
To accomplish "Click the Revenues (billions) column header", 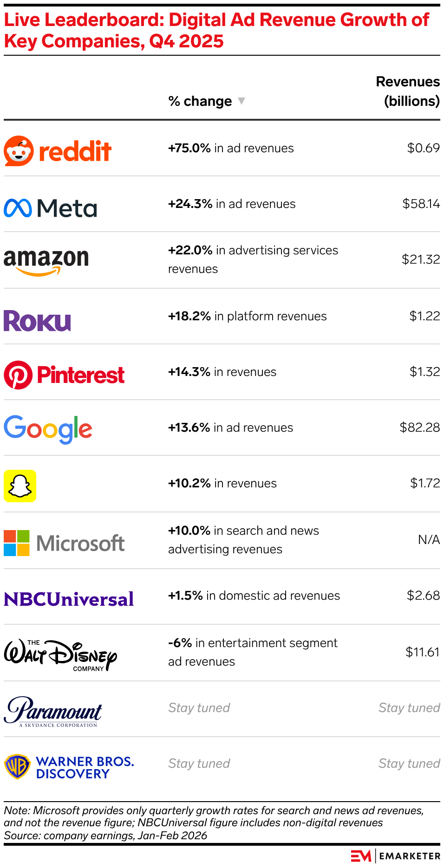I will point(408,91).
